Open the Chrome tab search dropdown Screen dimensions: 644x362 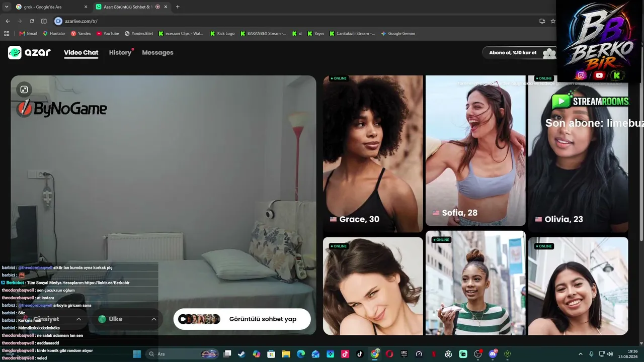(7, 7)
